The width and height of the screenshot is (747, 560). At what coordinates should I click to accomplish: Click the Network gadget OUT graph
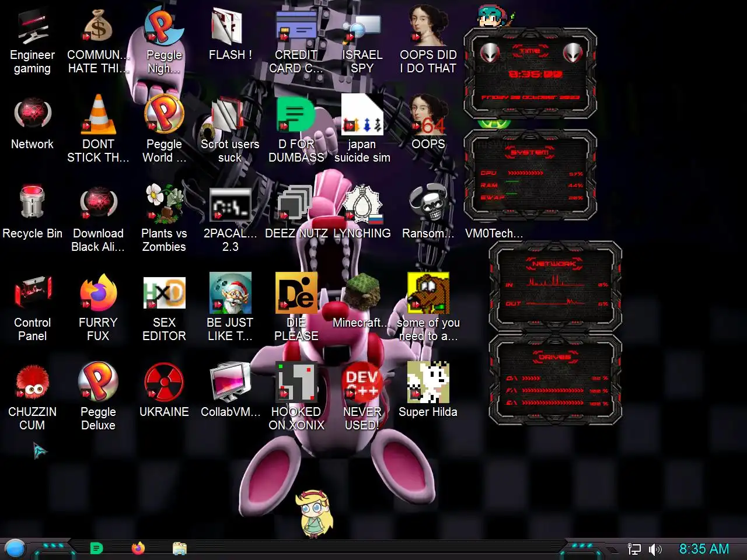point(556,303)
